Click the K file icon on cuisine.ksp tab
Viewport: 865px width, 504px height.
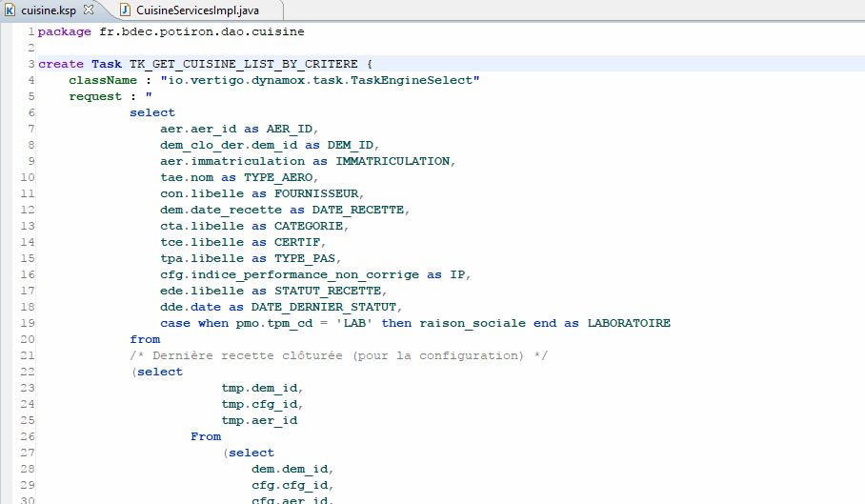(x=10, y=10)
